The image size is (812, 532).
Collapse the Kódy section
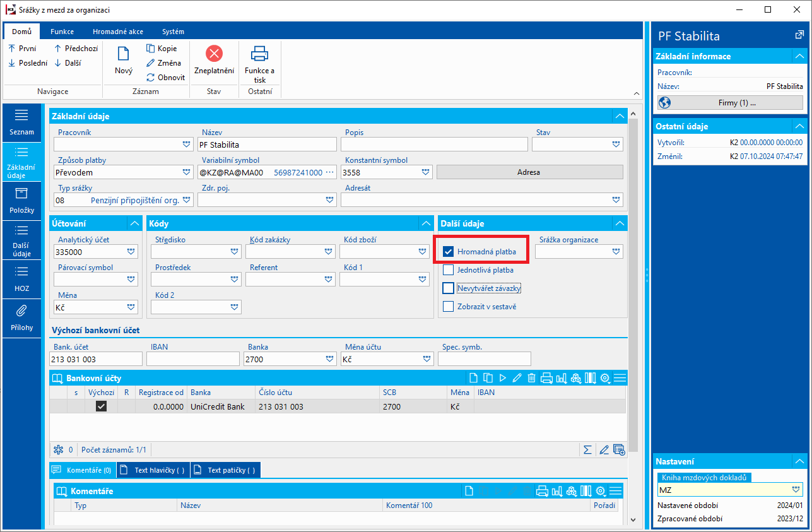[426, 223]
